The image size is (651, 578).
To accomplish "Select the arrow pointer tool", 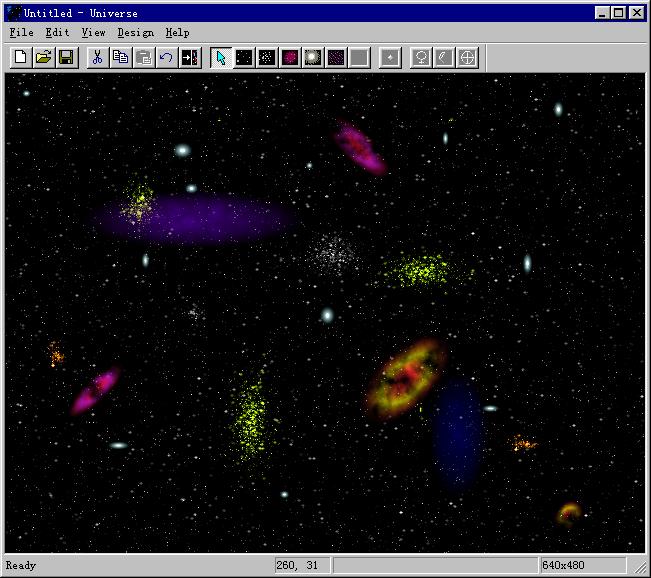I will tap(221, 57).
